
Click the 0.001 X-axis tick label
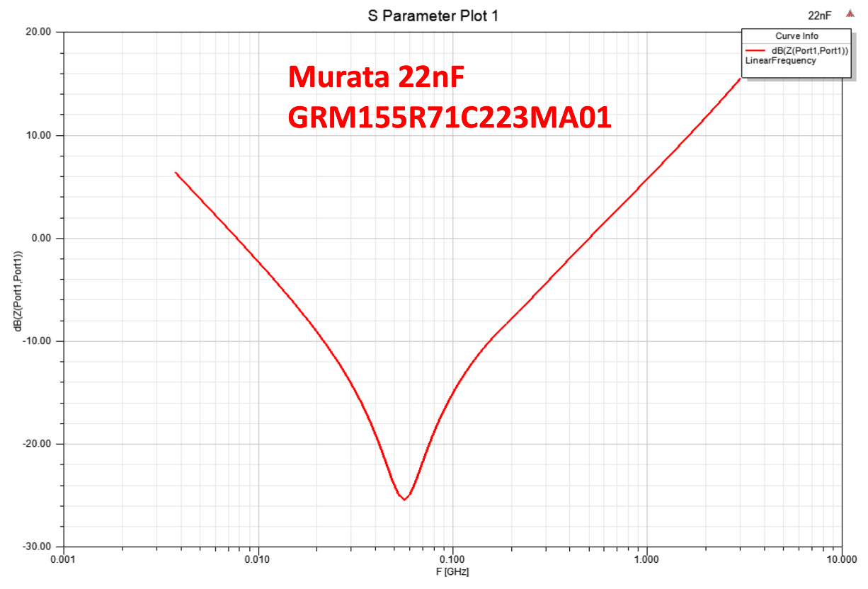coord(64,559)
